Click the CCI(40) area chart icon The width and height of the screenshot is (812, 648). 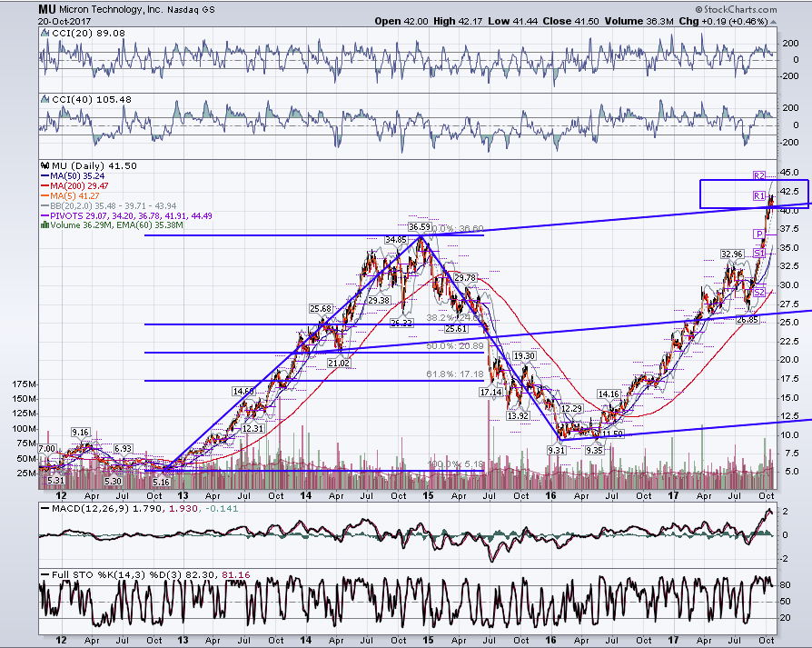coord(45,99)
